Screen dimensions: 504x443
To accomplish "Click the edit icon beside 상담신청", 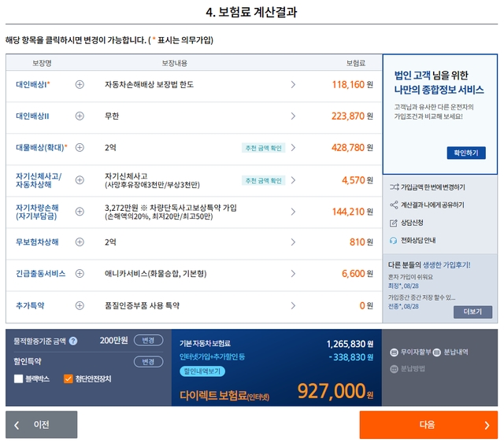I will (394, 223).
